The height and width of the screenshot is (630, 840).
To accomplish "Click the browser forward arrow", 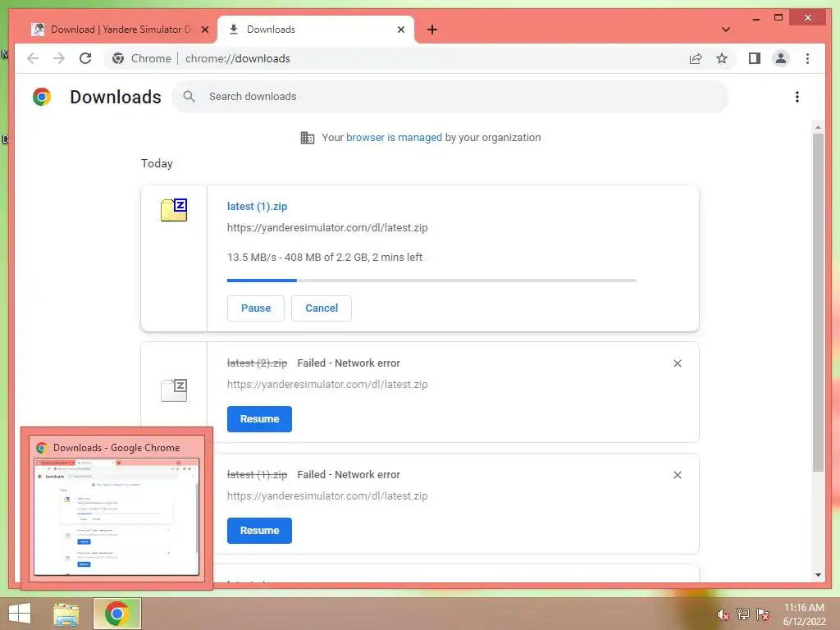I will [59, 58].
